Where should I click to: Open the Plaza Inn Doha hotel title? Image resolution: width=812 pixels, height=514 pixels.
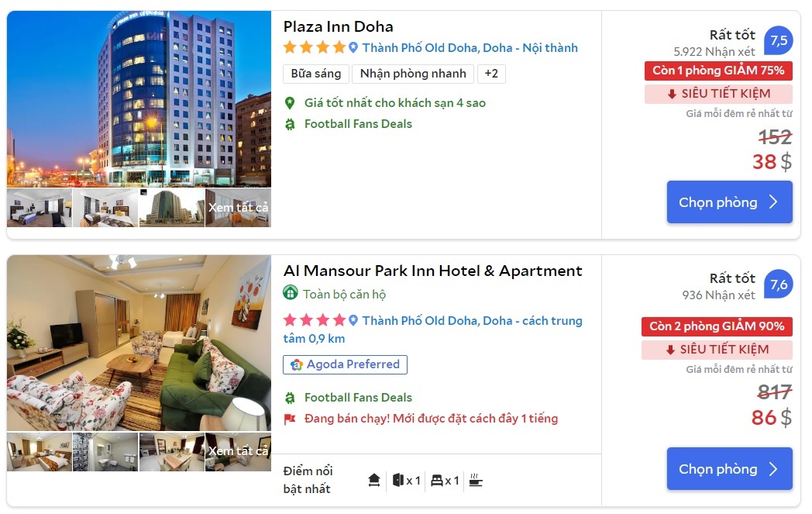point(338,26)
